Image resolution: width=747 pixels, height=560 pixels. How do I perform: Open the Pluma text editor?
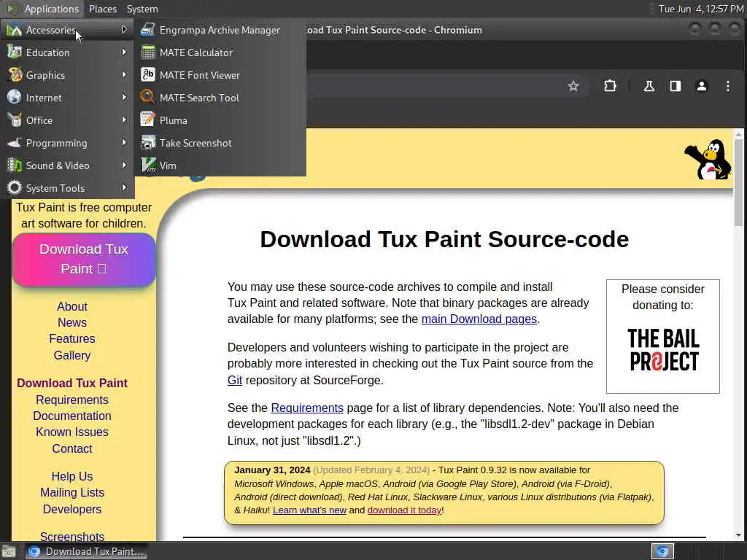pos(220,120)
